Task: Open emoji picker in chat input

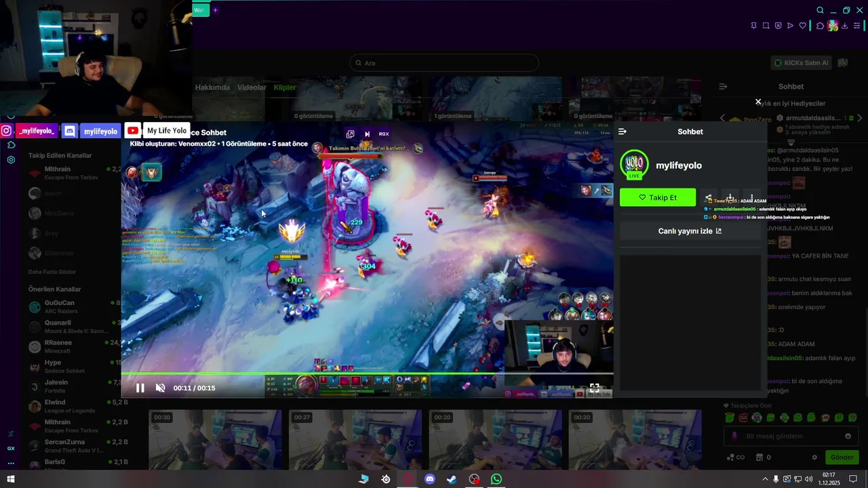Action: [x=848, y=436]
